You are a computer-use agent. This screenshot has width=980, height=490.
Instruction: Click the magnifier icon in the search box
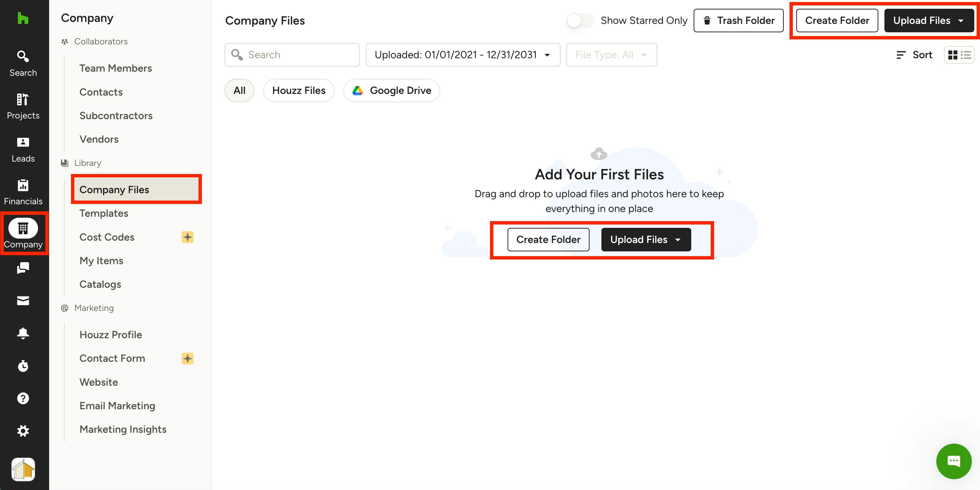pos(237,55)
